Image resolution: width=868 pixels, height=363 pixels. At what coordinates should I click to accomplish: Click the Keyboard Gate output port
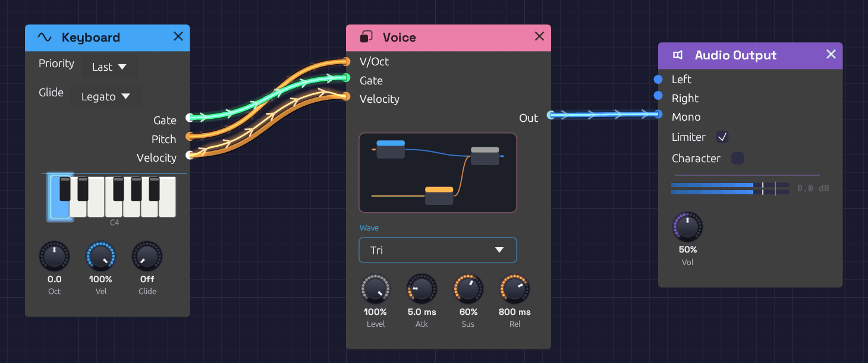tap(189, 118)
